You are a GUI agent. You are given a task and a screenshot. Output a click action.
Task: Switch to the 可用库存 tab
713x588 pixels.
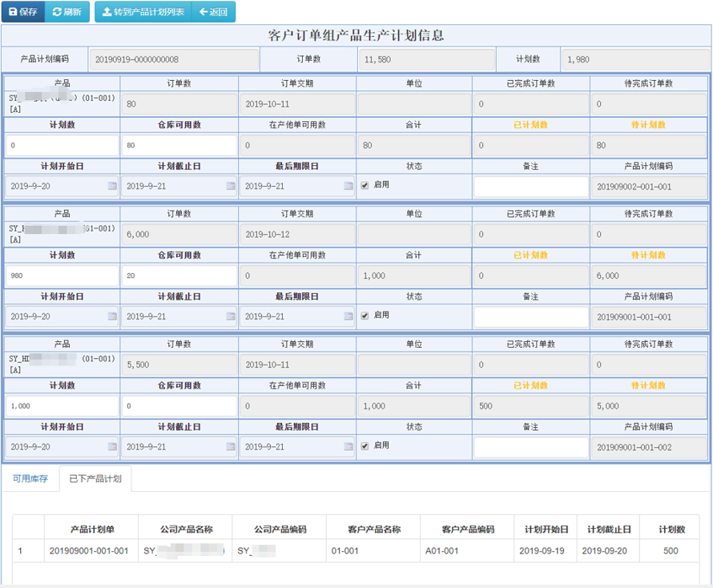(x=30, y=479)
